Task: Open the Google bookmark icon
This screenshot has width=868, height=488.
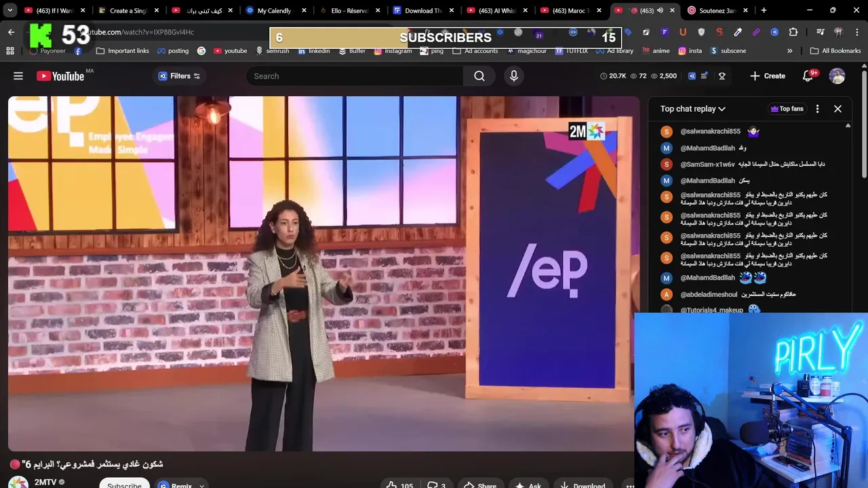Action: (201, 51)
